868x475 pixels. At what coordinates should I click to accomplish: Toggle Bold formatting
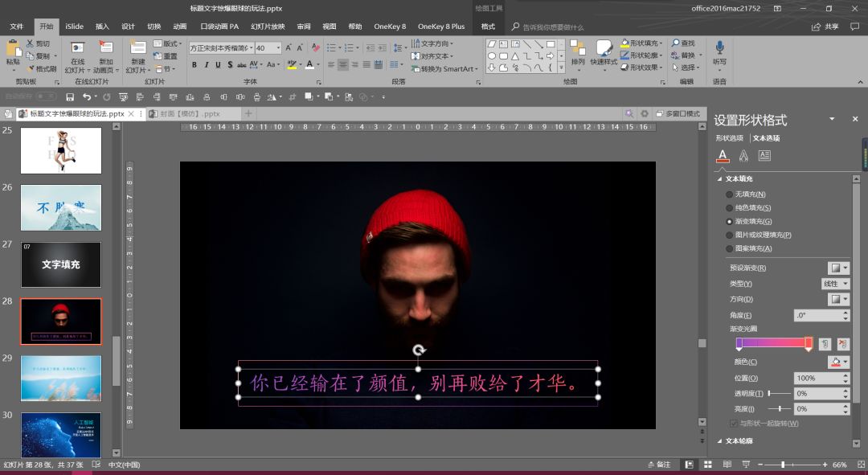[x=194, y=65]
